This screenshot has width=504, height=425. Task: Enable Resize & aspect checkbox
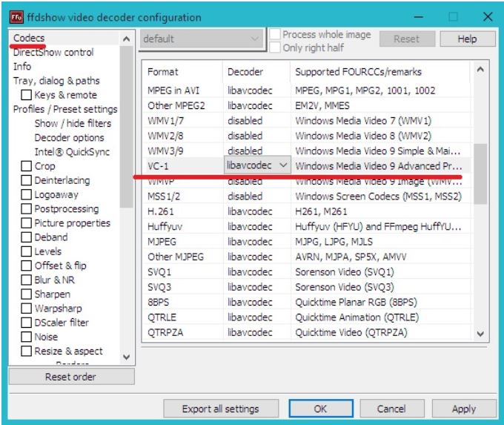pos(26,351)
